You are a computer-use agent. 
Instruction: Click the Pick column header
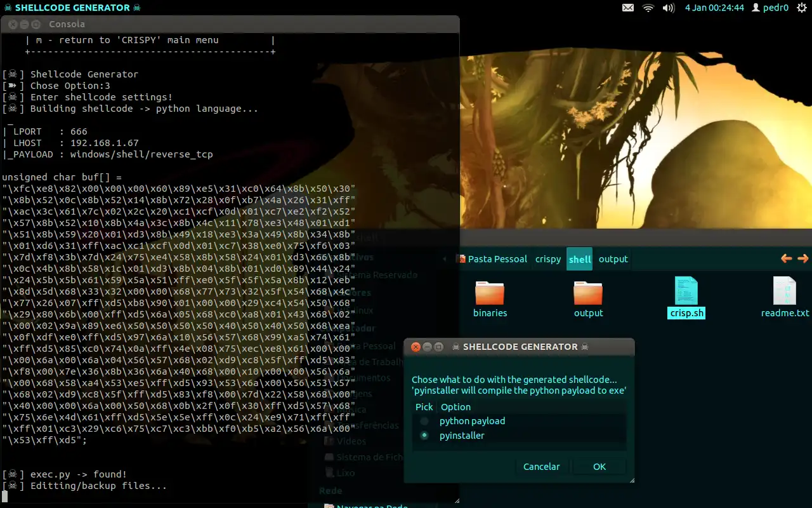(424, 407)
